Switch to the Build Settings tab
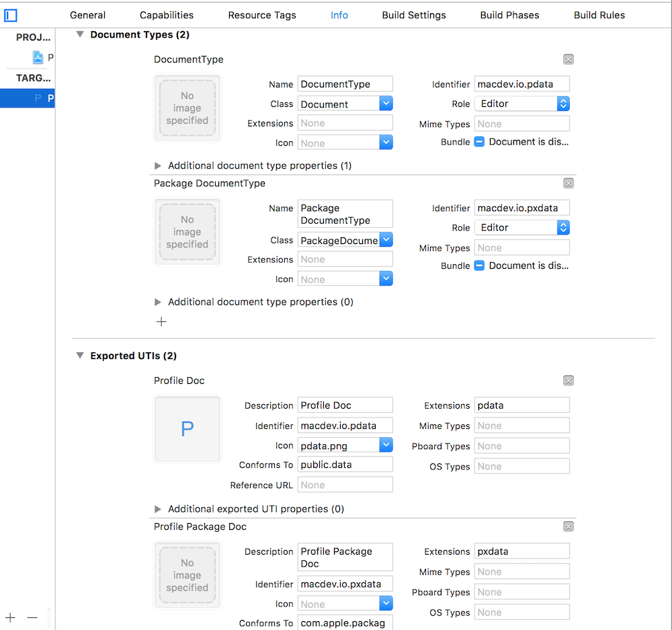 pos(414,15)
